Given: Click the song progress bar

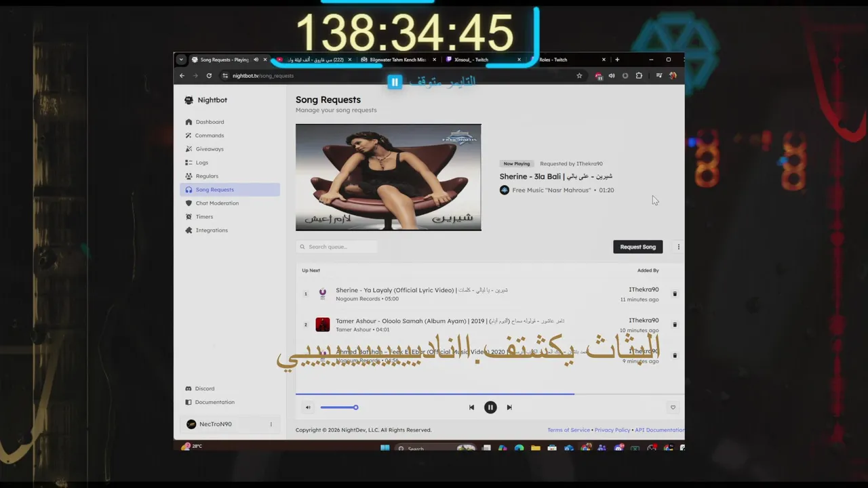Looking at the screenshot, I should coord(490,393).
